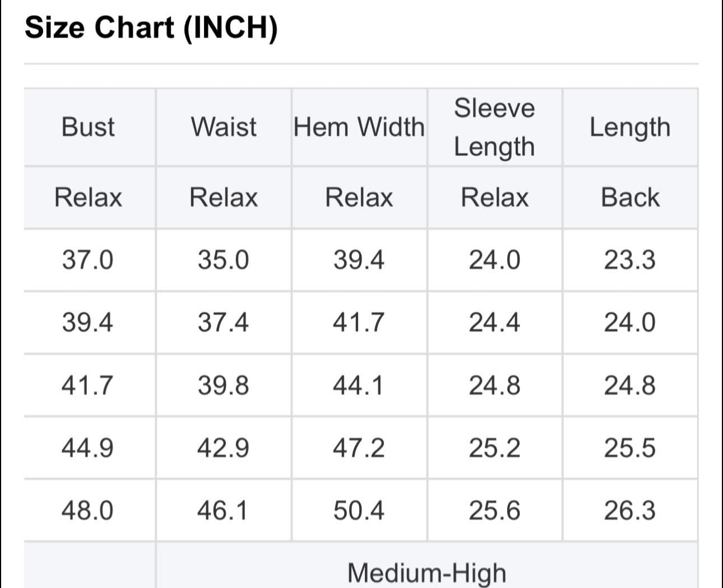Image resolution: width=723 pixels, height=588 pixels.
Task: Select back length value 26.3
Action: pyautogui.click(x=630, y=510)
